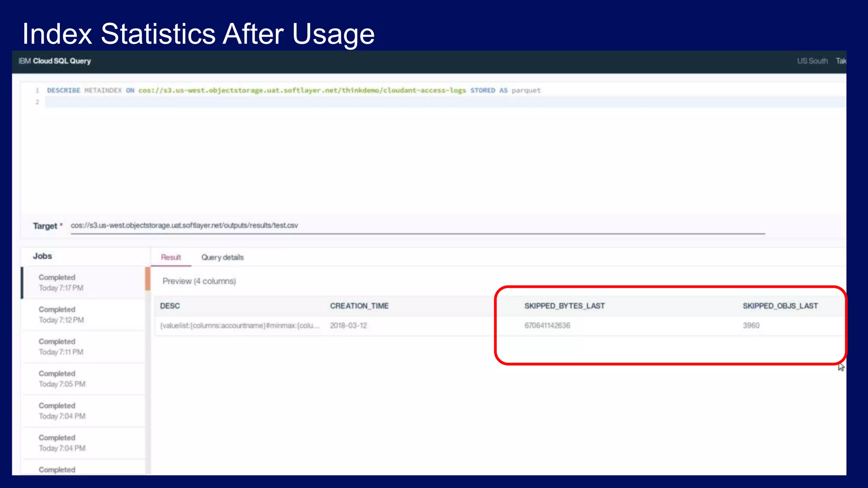
Task: Select the job completed Today 7:12 PM
Action: point(84,315)
